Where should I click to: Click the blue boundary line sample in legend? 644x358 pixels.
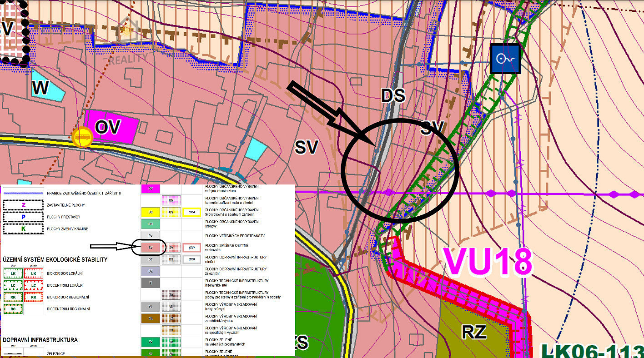[23, 194]
